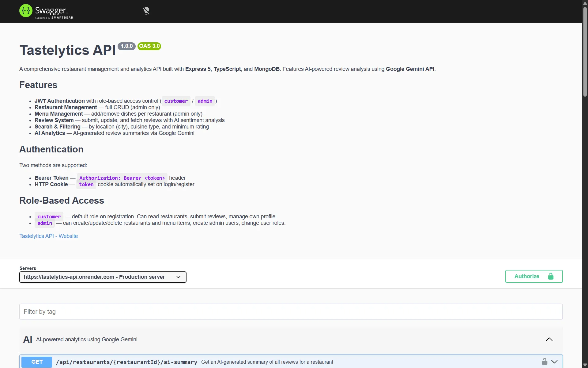Viewport: 588px width, 368px height.
Task: Click the GET method badge for ai-summary
Action: (37, 362)
